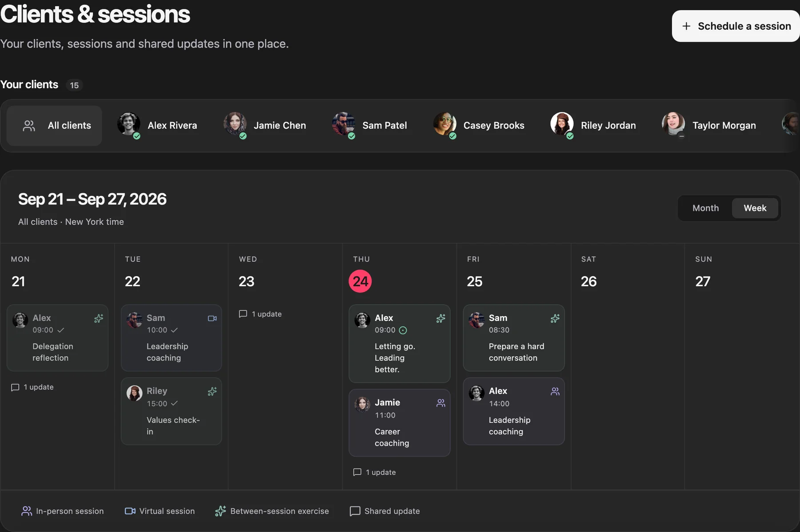Filter by client Taylor Morgan
800x532 pixels.
coord(709,126)
